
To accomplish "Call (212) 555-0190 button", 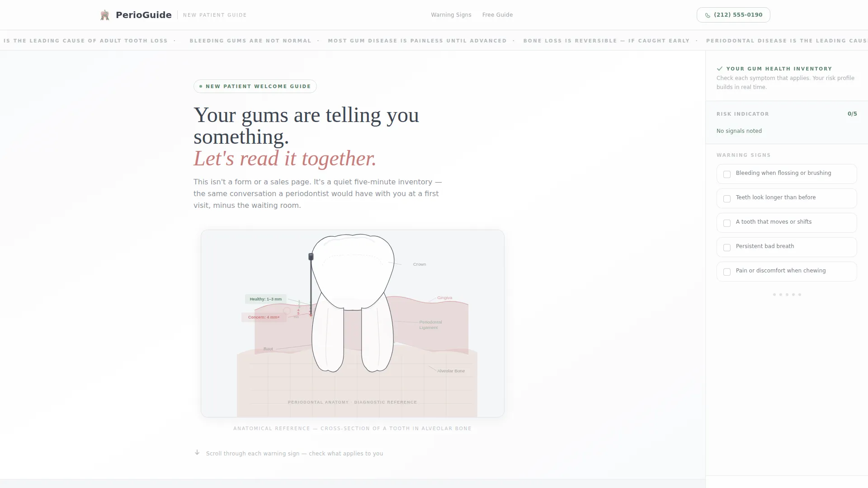I will (733, 15).
